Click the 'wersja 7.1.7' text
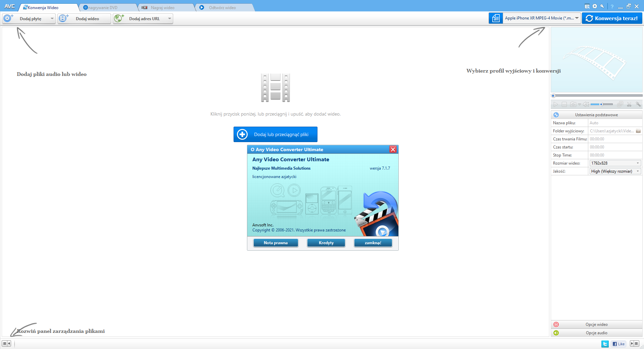The height and width of the screenshot is (349, 644). pyautogui.click(x=380, y=168)
